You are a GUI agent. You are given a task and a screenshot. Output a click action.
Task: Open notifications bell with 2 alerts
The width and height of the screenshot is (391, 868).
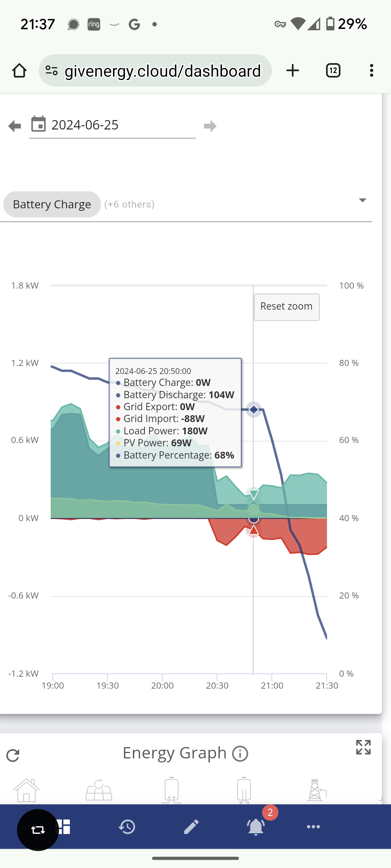pyautogui.click(x=256, y=826)
